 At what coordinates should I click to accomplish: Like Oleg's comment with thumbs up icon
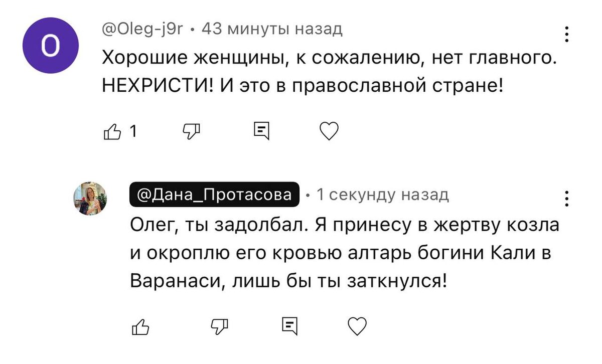pyautogui.click(x=113, y=131)
